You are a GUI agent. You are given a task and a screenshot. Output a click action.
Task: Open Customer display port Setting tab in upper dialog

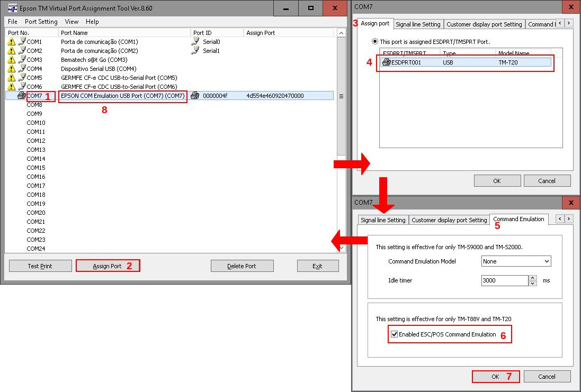(484, 24)
